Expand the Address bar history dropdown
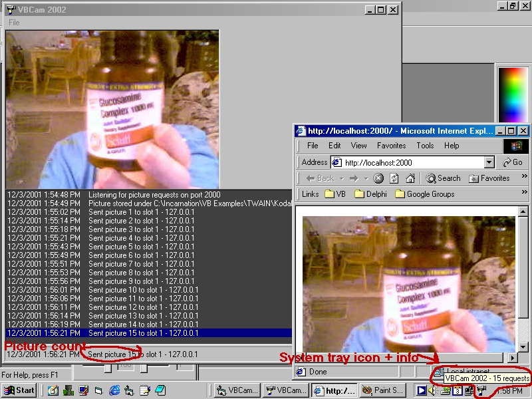 (x=489, y=162)
